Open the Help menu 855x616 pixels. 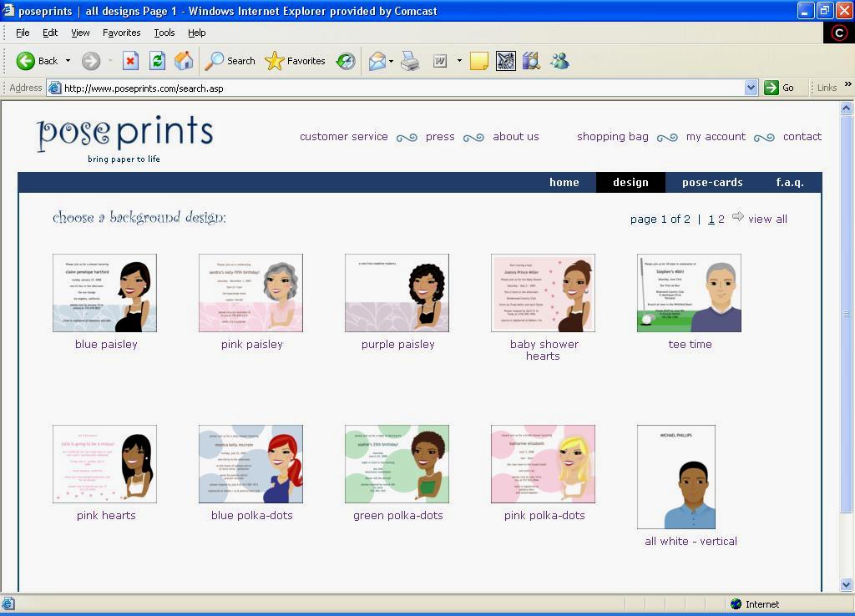click(197, 33)
